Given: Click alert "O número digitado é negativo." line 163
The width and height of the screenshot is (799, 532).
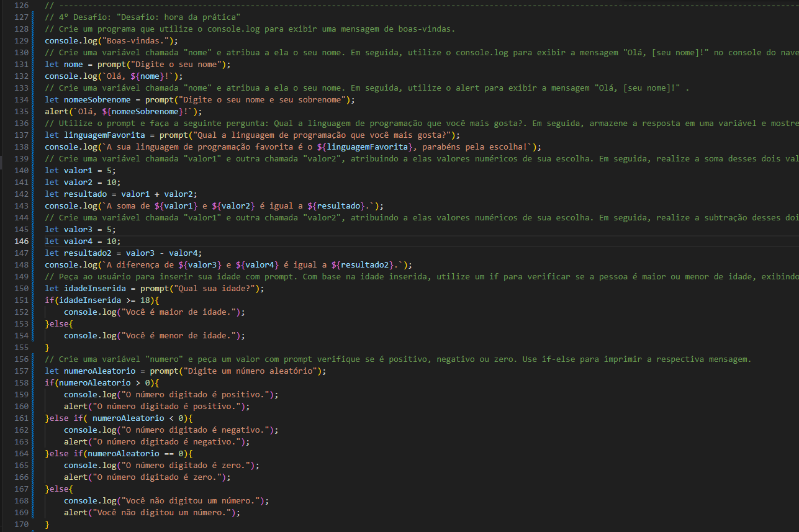Looking at the screenshot, I should coord(157,442).
